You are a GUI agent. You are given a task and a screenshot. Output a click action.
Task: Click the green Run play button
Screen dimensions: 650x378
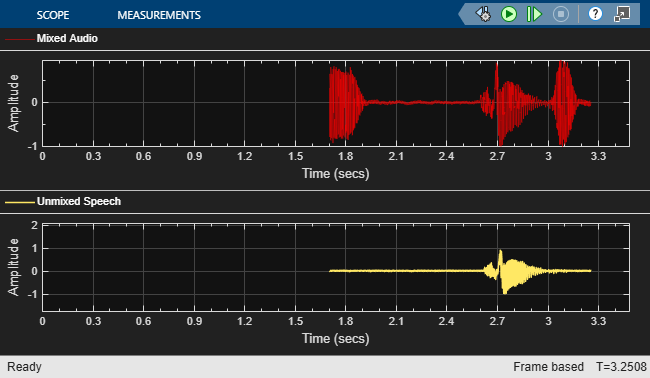coord(509,14)
